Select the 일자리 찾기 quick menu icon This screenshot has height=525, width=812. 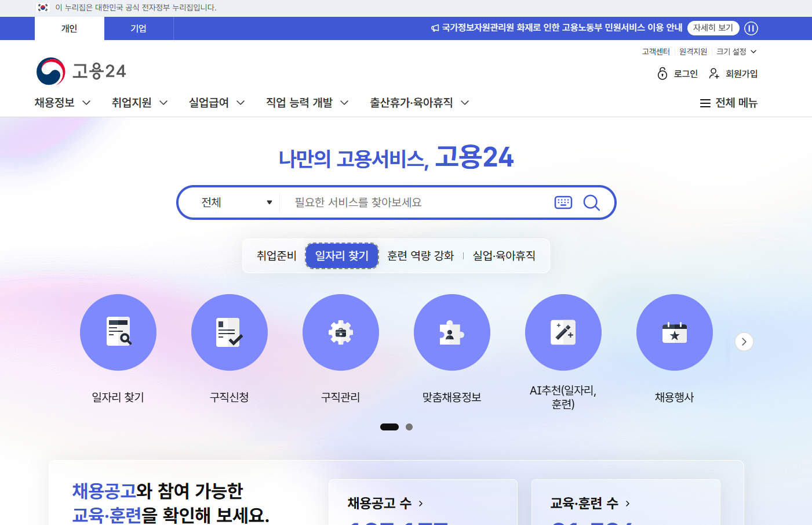tap(118, 332)
